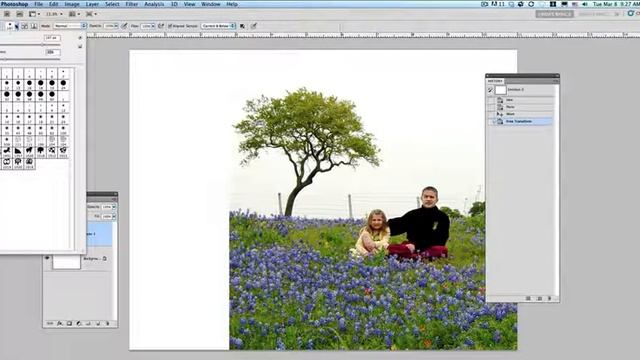This screenshot has width=640, height=360.
Task: Click the brush hardness value field
Action: click(53, 52)
